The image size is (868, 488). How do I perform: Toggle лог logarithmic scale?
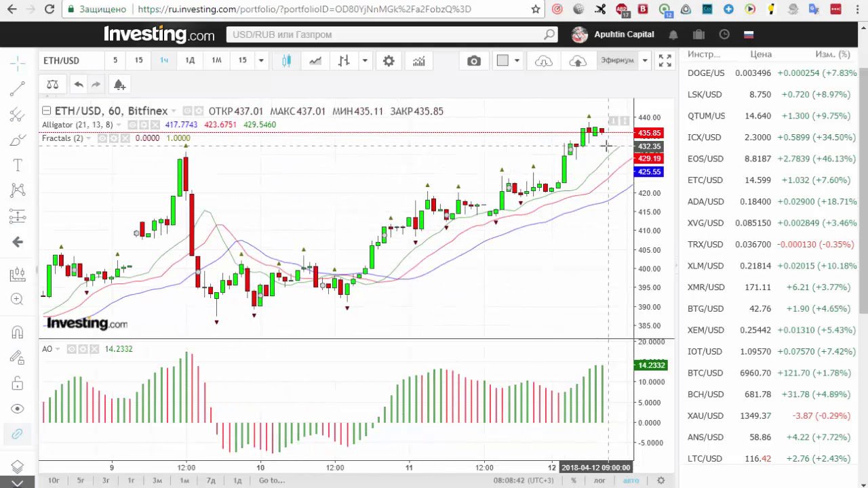point(599,481)
